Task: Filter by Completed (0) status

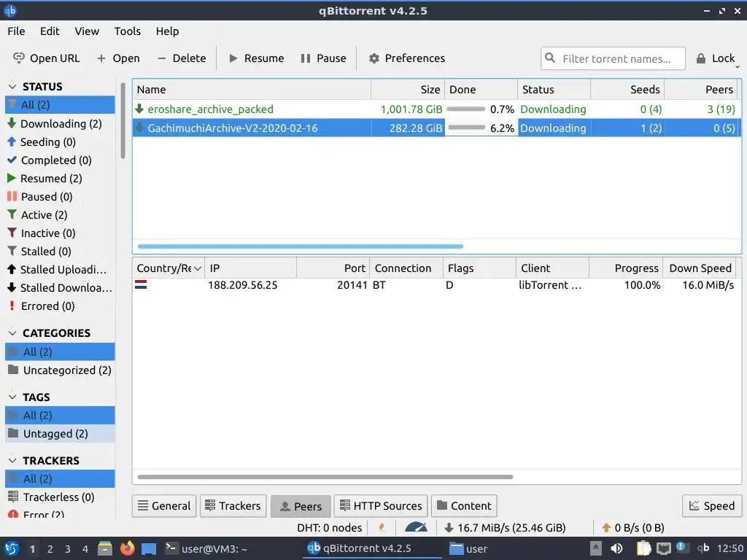Action: (x=60, y=160)
